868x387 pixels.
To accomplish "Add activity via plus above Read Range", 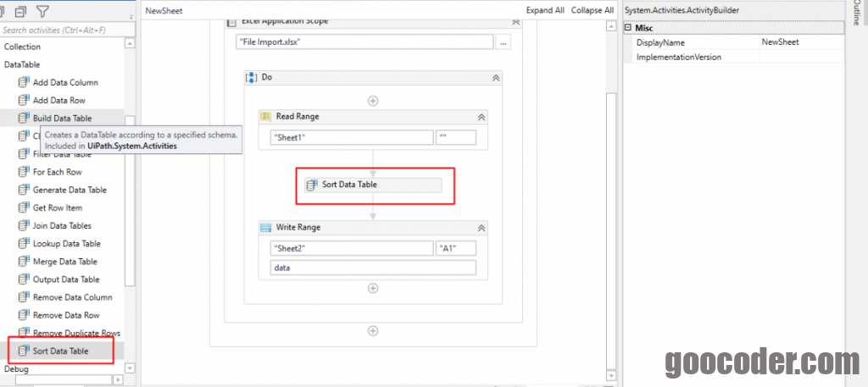I will pyautogui.click(x=373, y=101).
